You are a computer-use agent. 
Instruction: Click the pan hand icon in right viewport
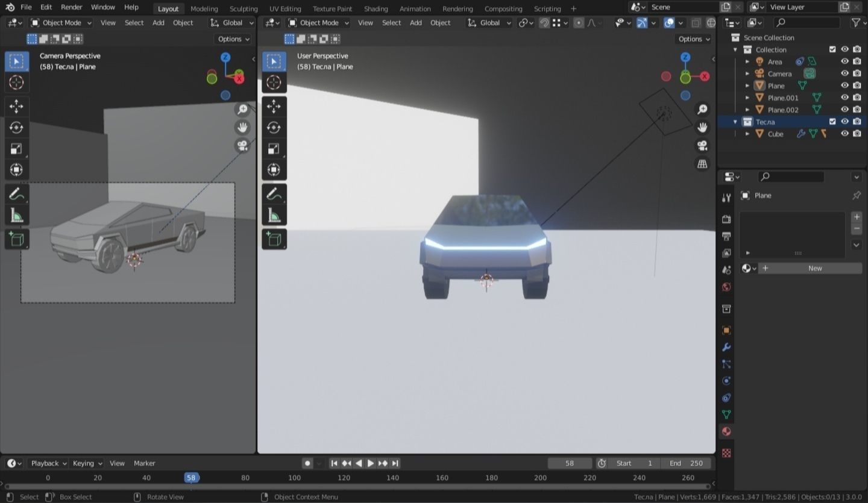pyautogui.click(x=702, y=127)
